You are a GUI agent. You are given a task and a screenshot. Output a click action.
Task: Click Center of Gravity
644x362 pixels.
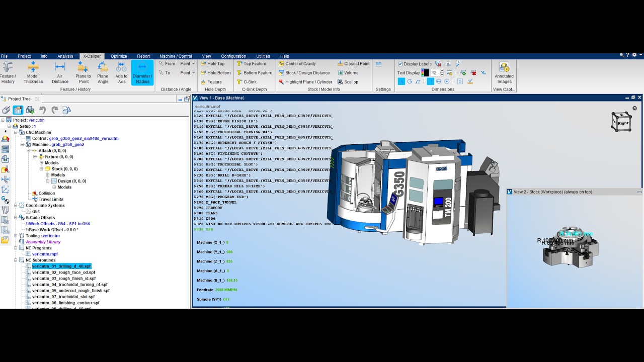(x=297, y=64)
